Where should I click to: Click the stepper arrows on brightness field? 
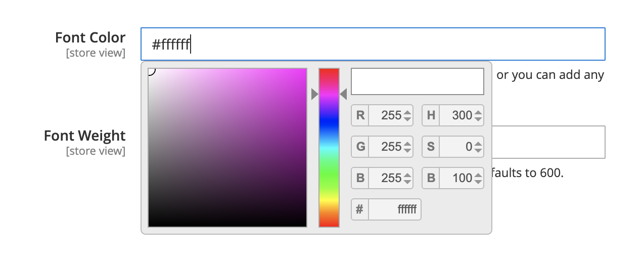pyautogui.click(x=478, y=179)
